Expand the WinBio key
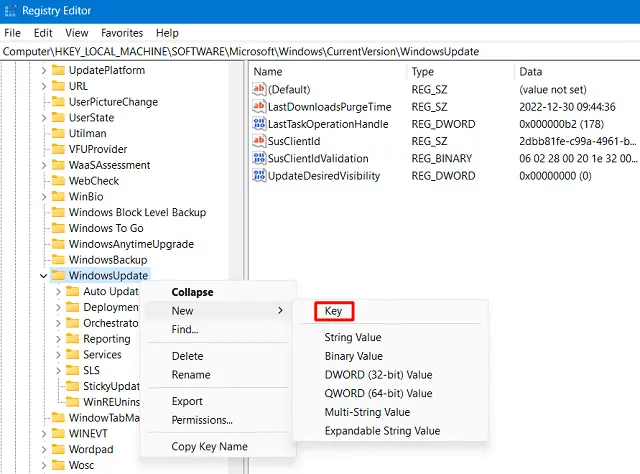Image resolution: width=640 pixels, height=474 pixels. pos(44,196)
